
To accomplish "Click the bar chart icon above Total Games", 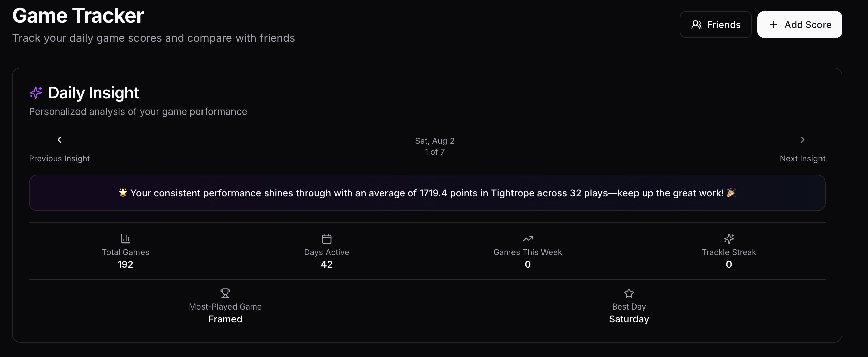I will click(125, 238).
